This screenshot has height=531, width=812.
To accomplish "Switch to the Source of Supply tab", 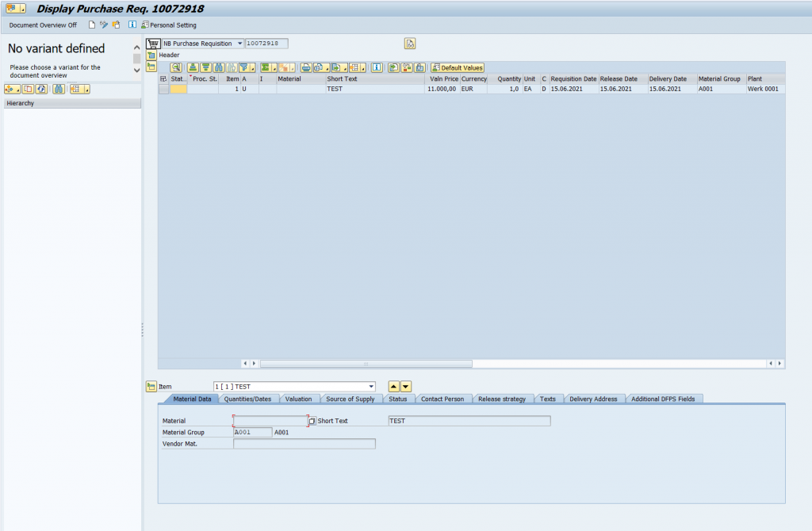I will (350, 399).
